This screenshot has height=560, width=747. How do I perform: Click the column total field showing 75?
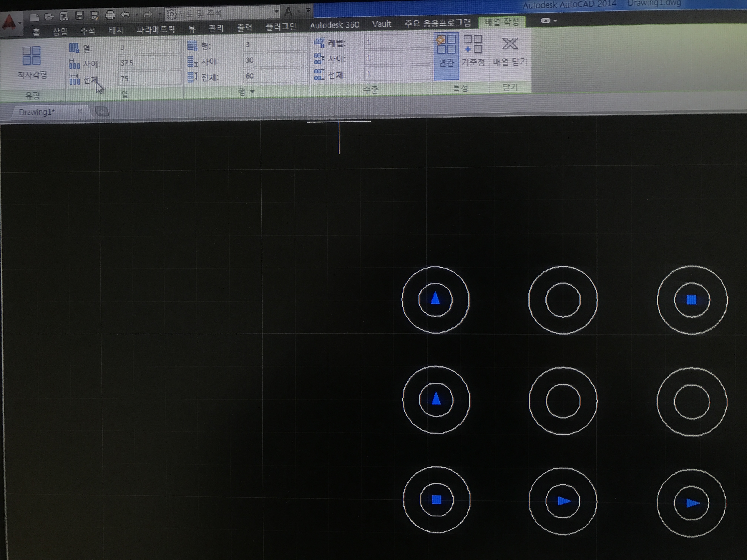click(150, 78)
